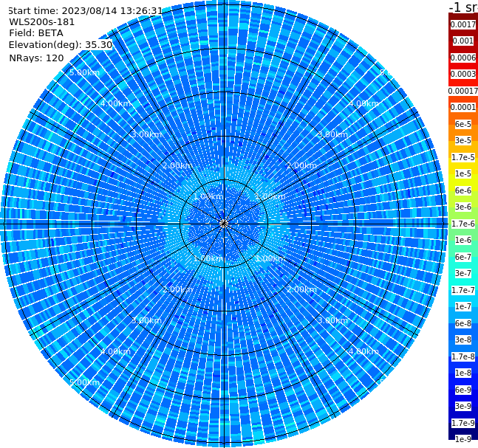The image size is (478, 448).
Task: Select the 'WLS200s-181' instrument label
Action: (42, 22)
